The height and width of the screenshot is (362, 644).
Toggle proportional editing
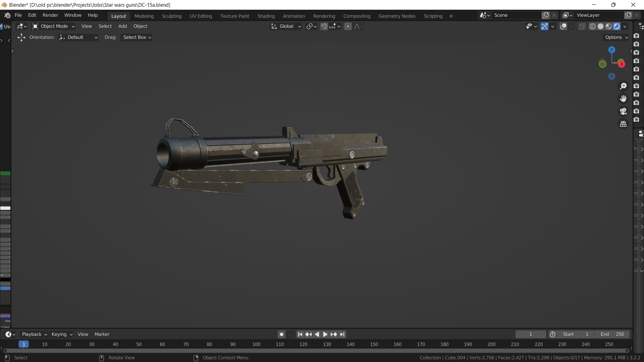[x=348, y=26]
